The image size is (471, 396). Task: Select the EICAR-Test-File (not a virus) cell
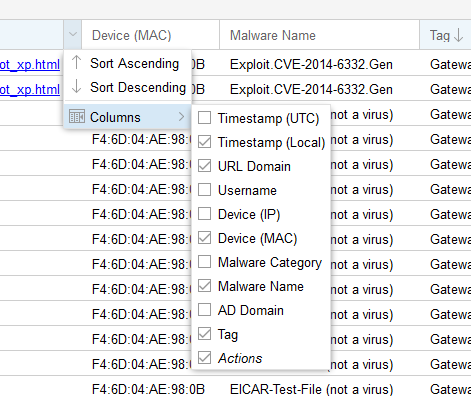click(311, 389)
